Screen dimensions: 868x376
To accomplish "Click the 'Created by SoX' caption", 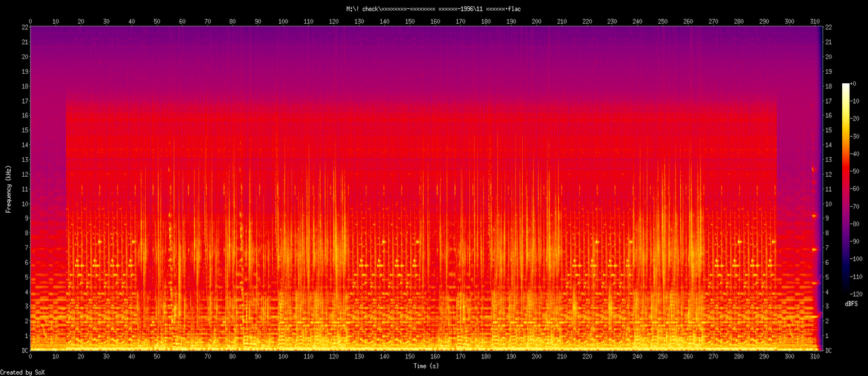I will [23, 372].
